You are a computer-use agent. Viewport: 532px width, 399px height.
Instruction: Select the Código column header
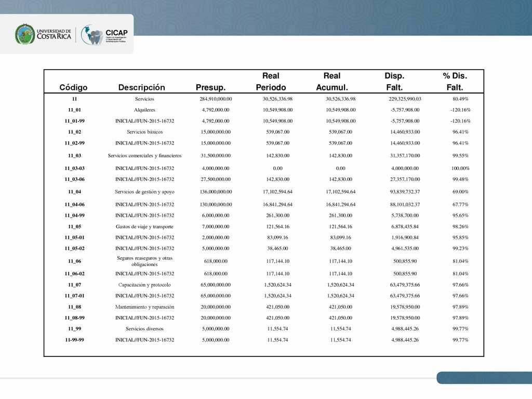point(73,87)
